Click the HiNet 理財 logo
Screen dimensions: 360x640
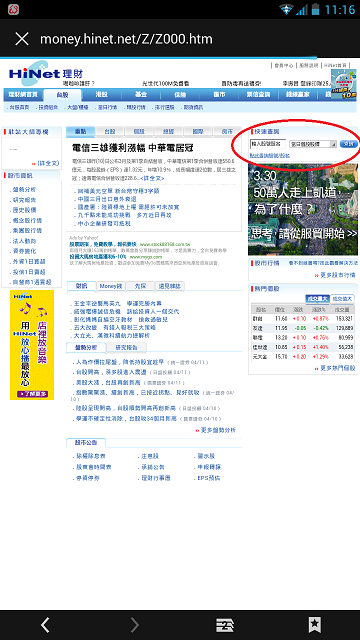[46, 74]
